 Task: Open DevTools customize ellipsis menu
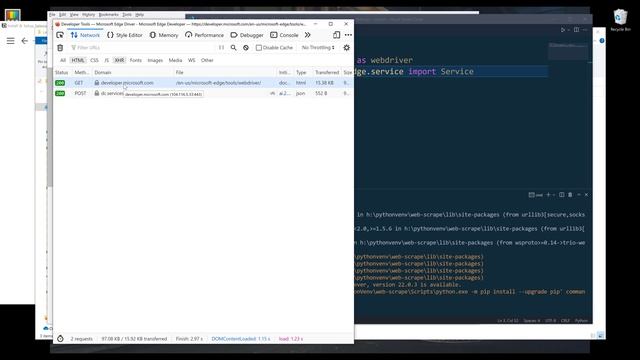348,35
